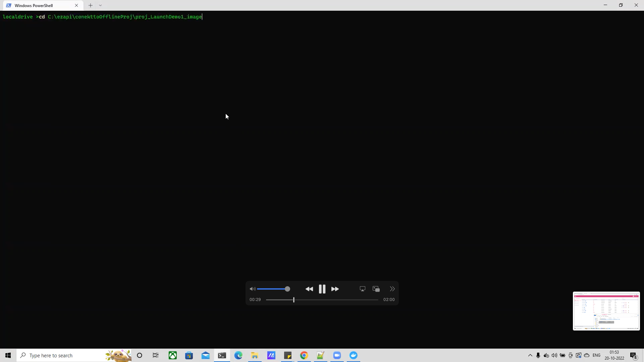Open the microphone icon in system tray
Screen dimensions: 644x362
click(x=538, y=356)
